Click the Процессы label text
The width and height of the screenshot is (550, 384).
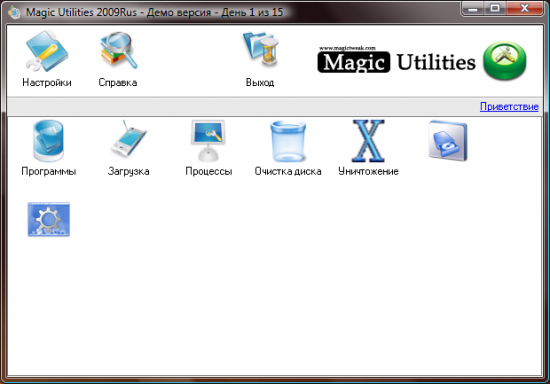point(209,171)
